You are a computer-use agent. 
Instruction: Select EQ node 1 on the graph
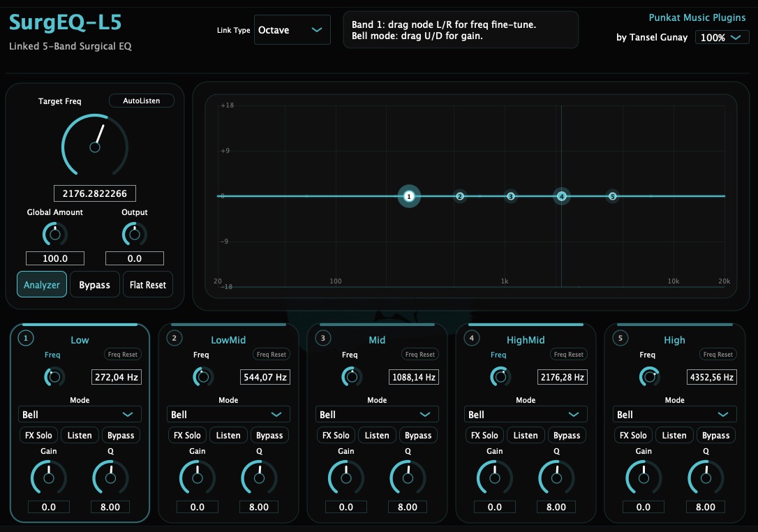(x=409, y=196)
